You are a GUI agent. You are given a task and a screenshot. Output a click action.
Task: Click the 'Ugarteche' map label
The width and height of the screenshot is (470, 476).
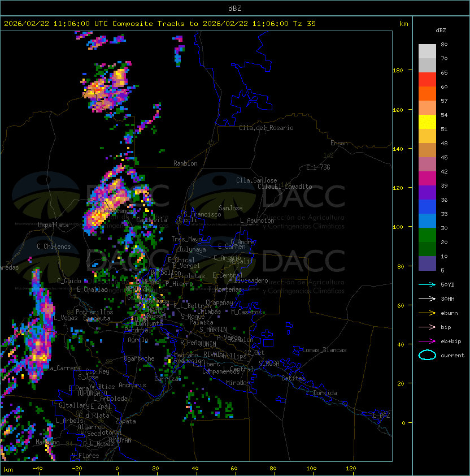[140, 358]
